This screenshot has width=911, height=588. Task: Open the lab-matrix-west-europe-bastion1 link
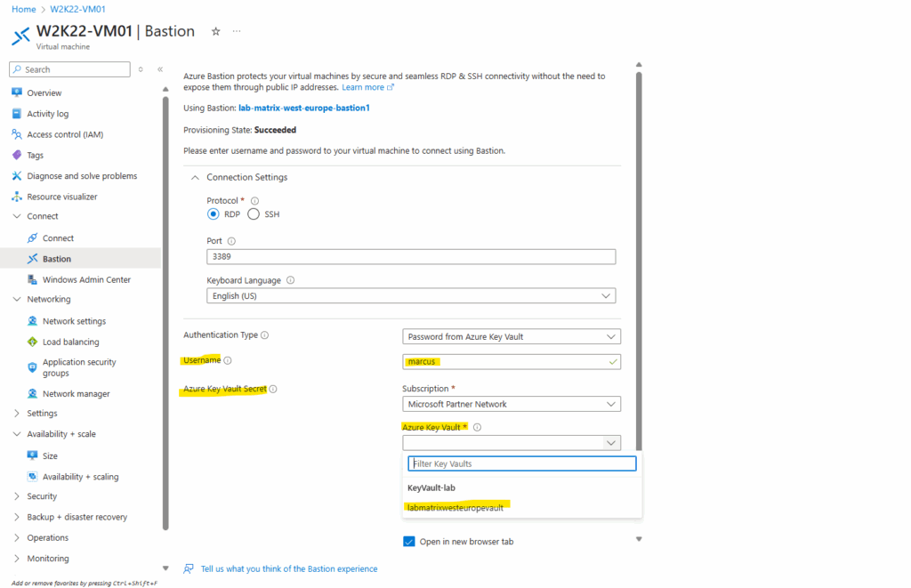click(304, 108)
